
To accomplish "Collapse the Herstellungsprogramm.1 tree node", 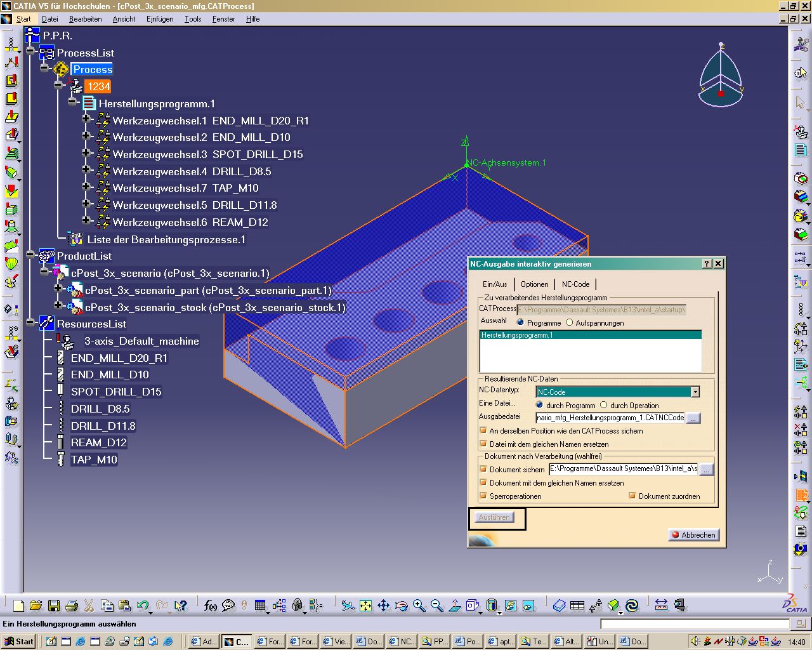I will click(72, 102).
